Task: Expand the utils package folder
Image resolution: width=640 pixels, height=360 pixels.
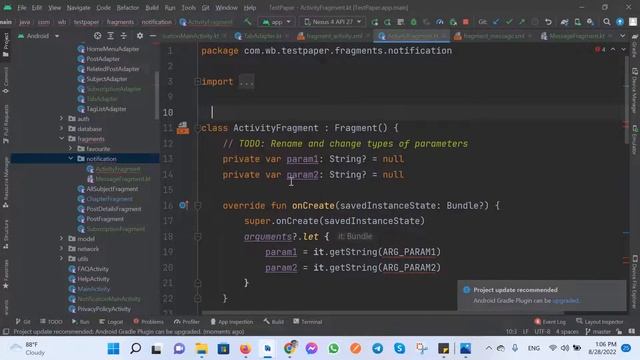Action: [x=61, y=259]
